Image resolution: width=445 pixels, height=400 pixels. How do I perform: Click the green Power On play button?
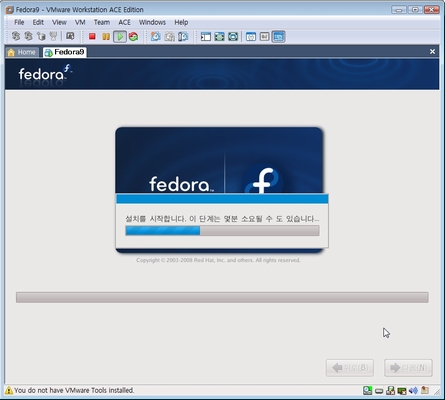[x=120, y=36]
